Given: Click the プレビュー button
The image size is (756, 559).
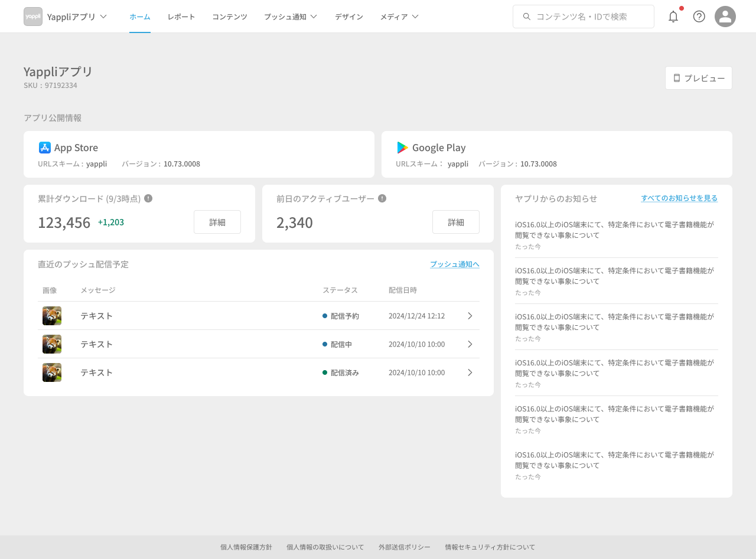Looking at the screenshot, I should 699,78.
